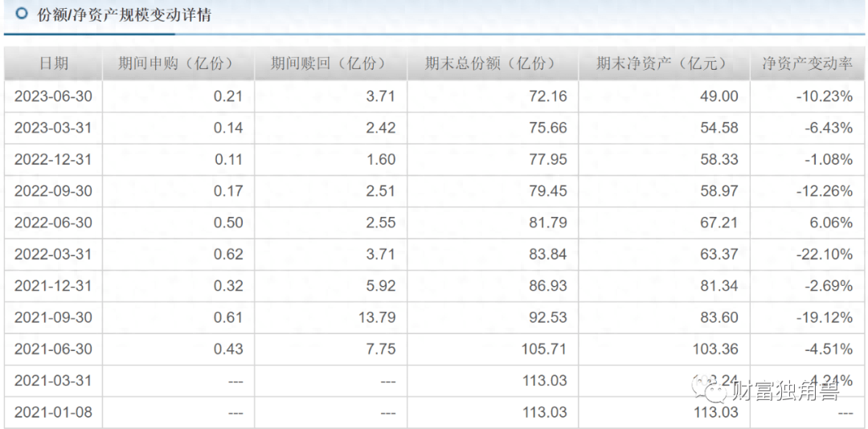Click the 财富独角兽 watermark text
868x429 pixels.
[785, 391]
